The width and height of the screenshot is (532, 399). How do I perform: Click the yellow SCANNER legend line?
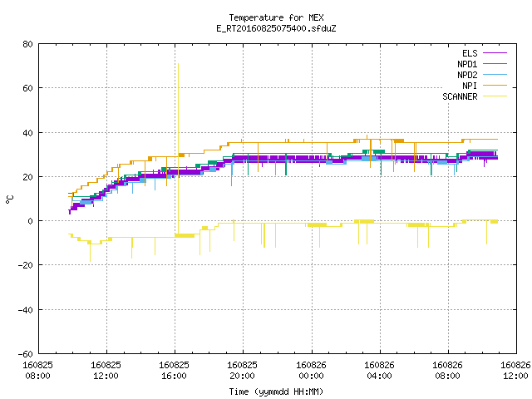click(x=495, y=96)
